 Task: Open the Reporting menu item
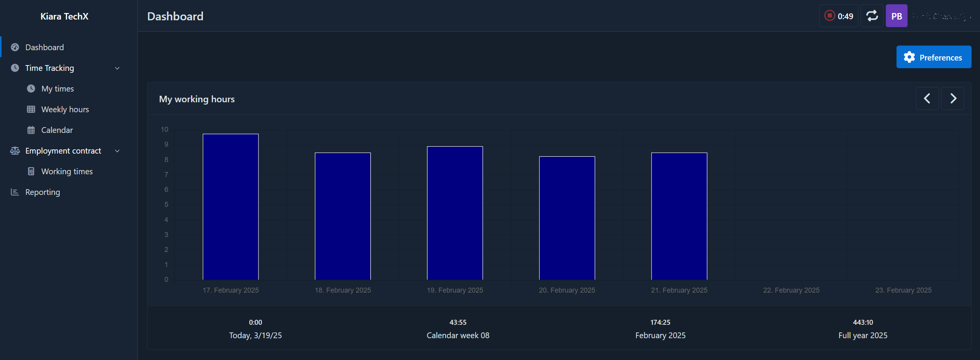(x=43, y=192)
